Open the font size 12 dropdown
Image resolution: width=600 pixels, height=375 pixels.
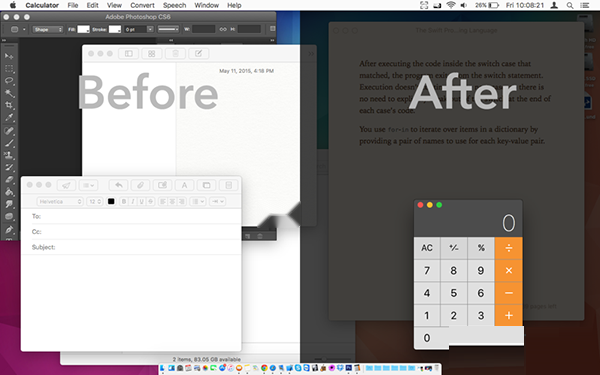pos(95,201)
